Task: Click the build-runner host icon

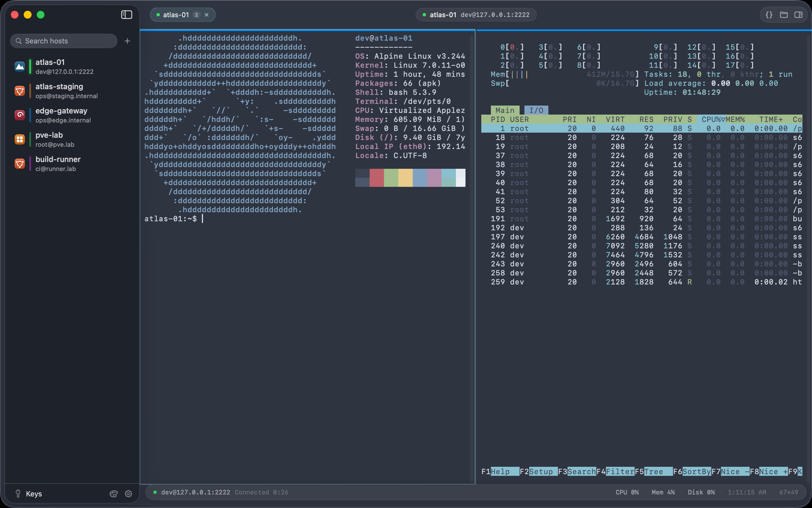Action: [20, 163]
